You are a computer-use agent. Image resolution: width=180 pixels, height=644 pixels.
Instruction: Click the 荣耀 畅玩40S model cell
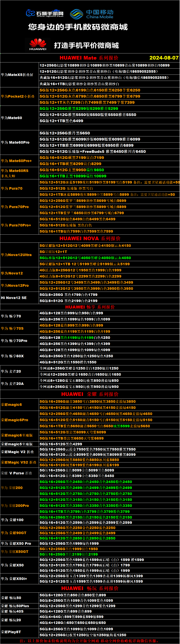20,611
